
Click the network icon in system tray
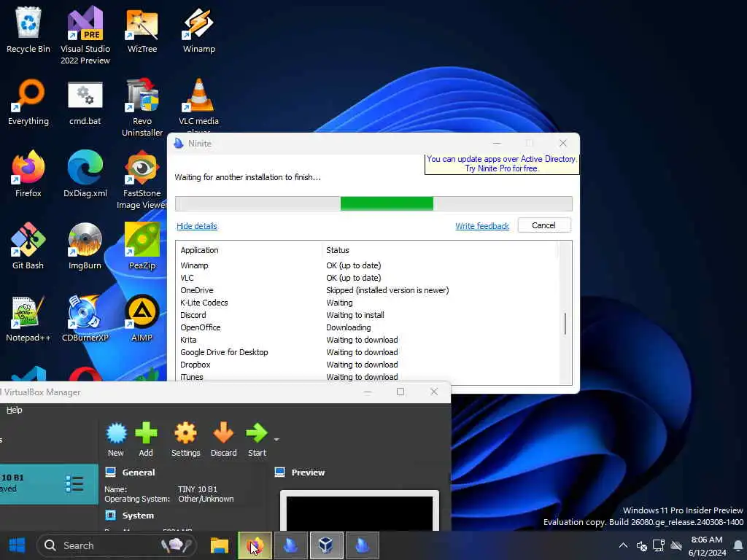(659, 545)
